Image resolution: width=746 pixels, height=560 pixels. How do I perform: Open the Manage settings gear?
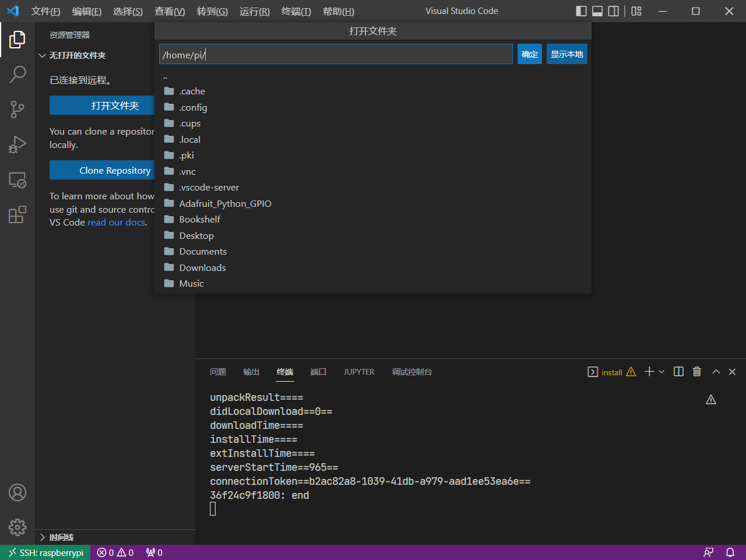pyautogui.click(x=17, y=527)
